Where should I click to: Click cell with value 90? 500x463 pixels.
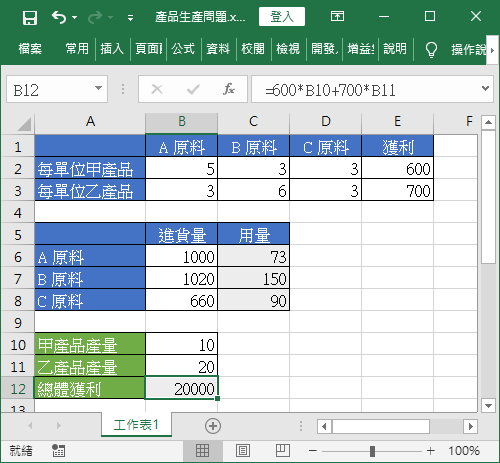coord(254,300)
